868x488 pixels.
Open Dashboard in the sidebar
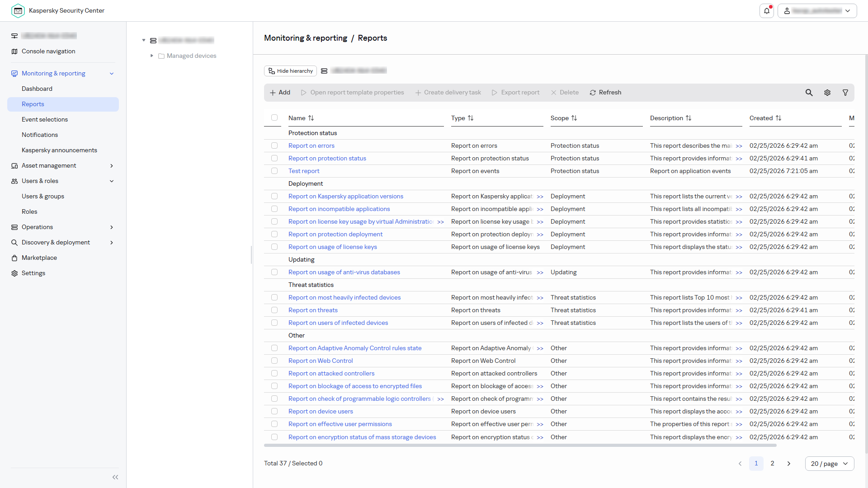click(x=37, y=89)
